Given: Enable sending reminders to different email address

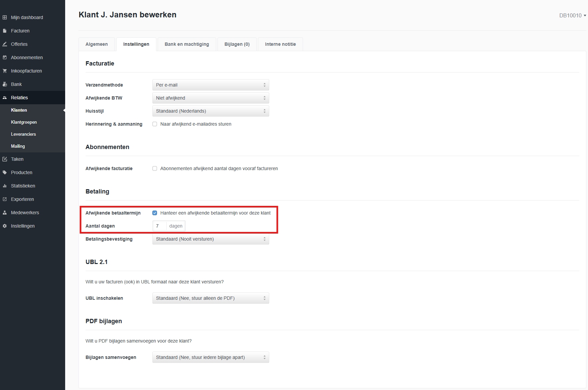Looking at the screenshot, I should click(x=155, y=124).
